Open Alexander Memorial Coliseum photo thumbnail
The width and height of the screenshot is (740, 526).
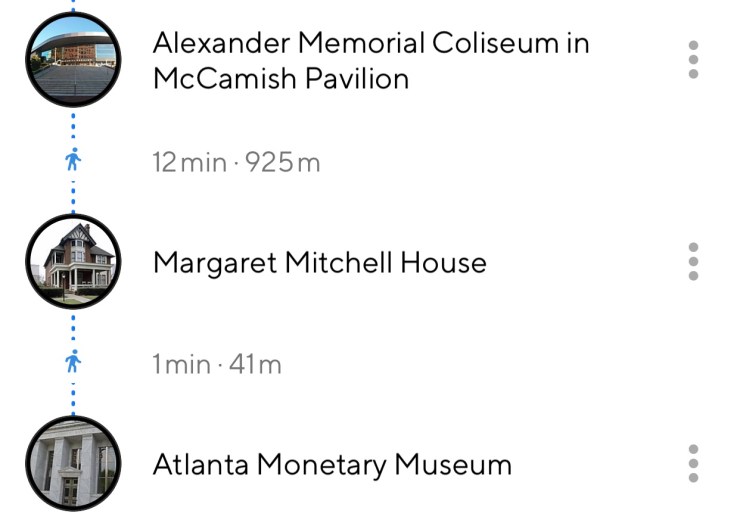point(72,59)
